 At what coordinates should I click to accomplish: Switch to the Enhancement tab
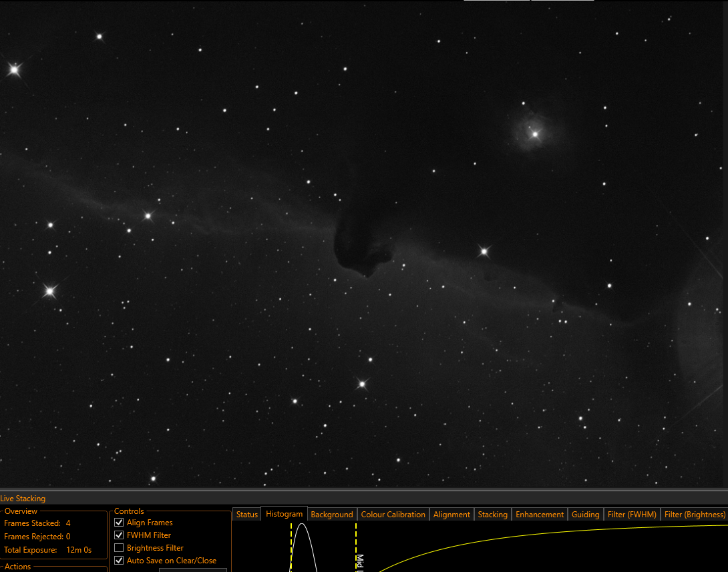tap(540, 515)
